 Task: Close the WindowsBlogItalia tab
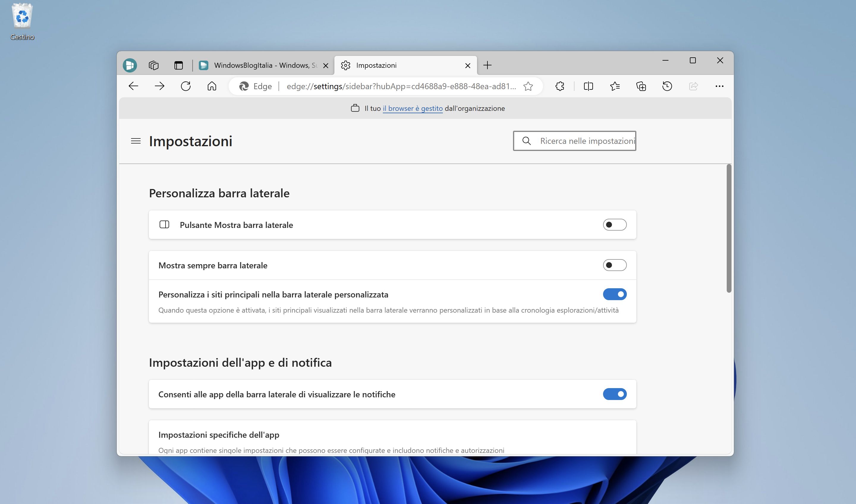pyautogui.click(x=326, y=66)
